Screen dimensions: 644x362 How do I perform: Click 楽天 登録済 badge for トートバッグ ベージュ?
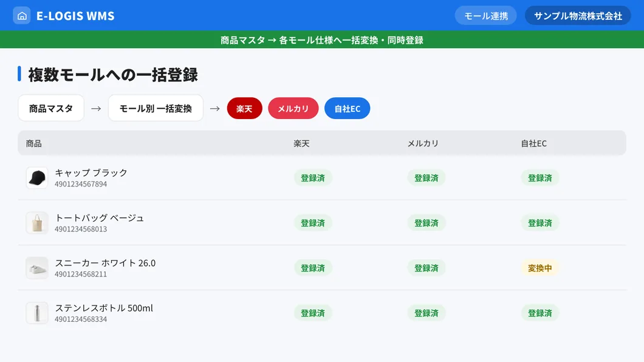pyautogui.click(x=313, y=223)
